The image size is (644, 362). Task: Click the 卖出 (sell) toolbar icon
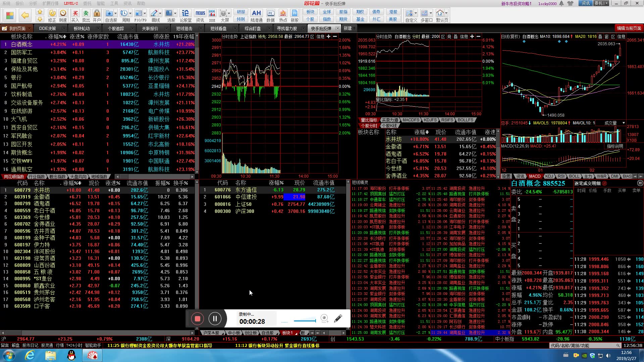click(x=86, y=13)
